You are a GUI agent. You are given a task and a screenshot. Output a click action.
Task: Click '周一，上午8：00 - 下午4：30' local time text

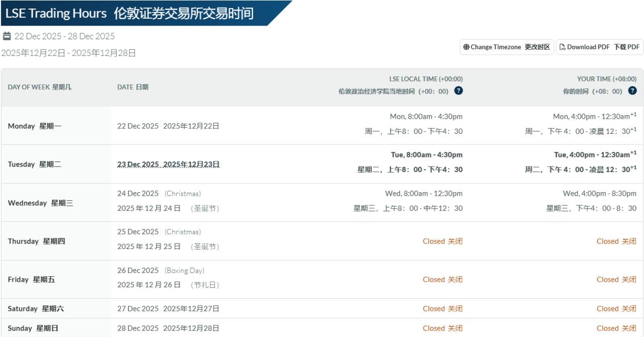[x=414, y=132]
